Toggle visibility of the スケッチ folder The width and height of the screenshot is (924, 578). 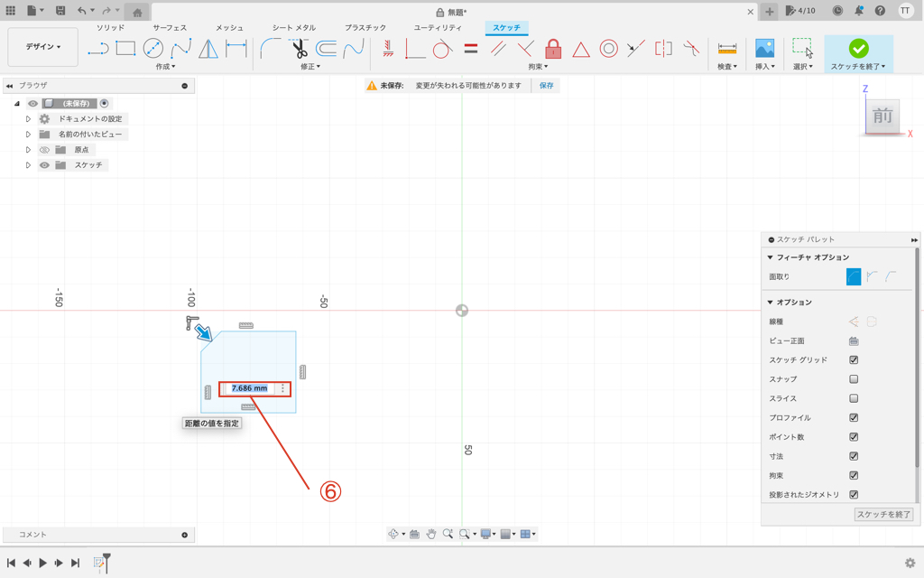44,165
